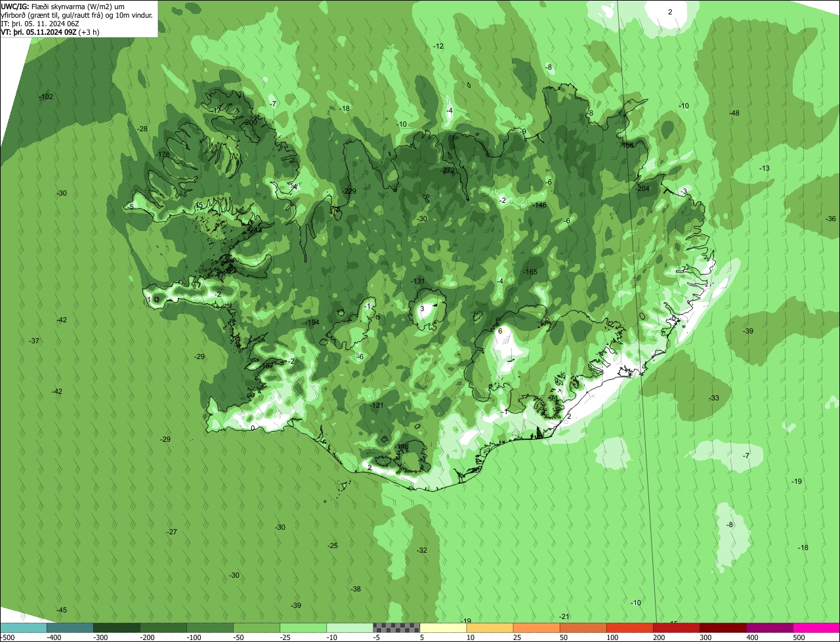Image resolution: width=840 pixels, height=642 pixels.
Task: Select the -45 value near the lower-left corner
Action: coord(62,610)
